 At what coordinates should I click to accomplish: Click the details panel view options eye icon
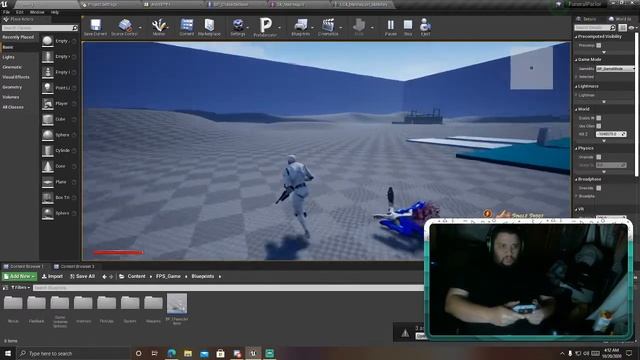(632, 28)
